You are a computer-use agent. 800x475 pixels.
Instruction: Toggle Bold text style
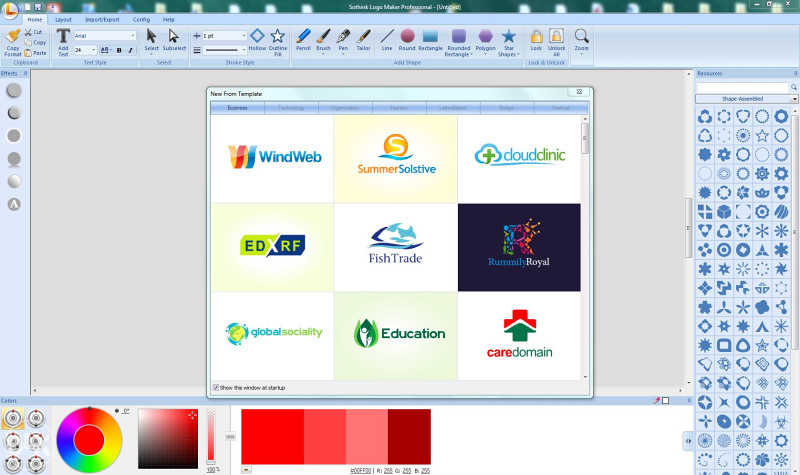119,50
